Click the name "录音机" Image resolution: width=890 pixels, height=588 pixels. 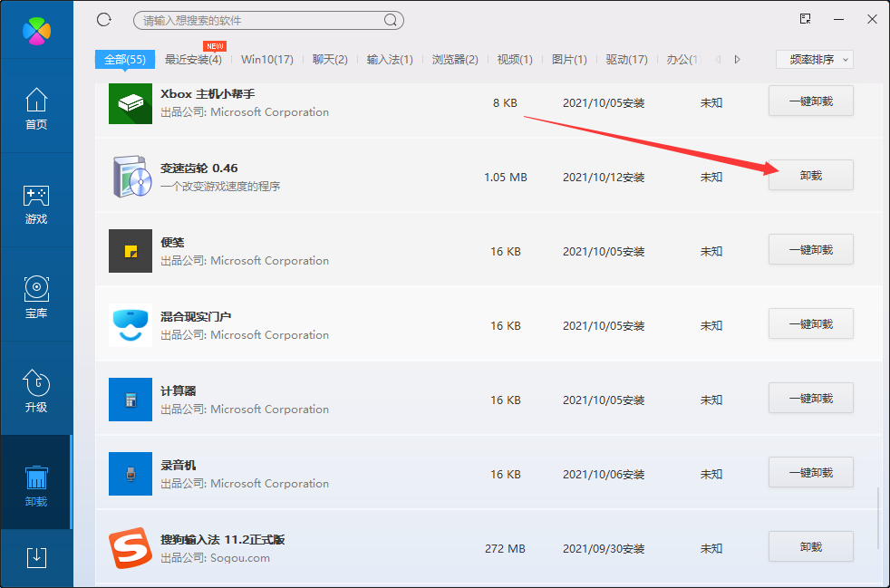(x=179, y=466)
